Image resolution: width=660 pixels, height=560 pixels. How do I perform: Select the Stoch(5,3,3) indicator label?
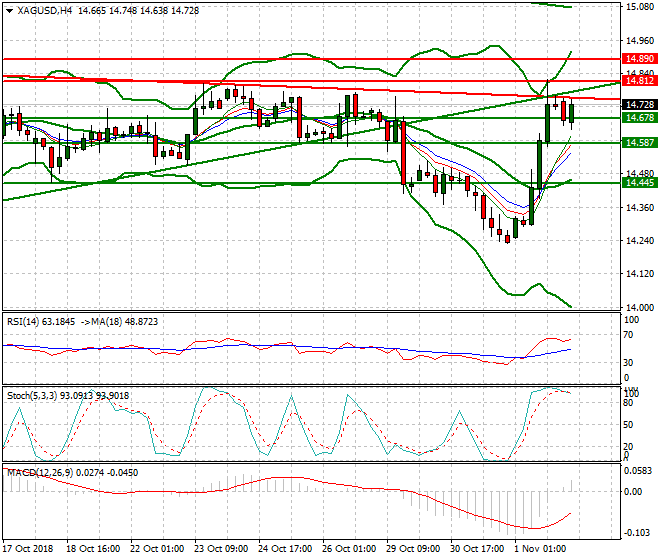point(68,396)
